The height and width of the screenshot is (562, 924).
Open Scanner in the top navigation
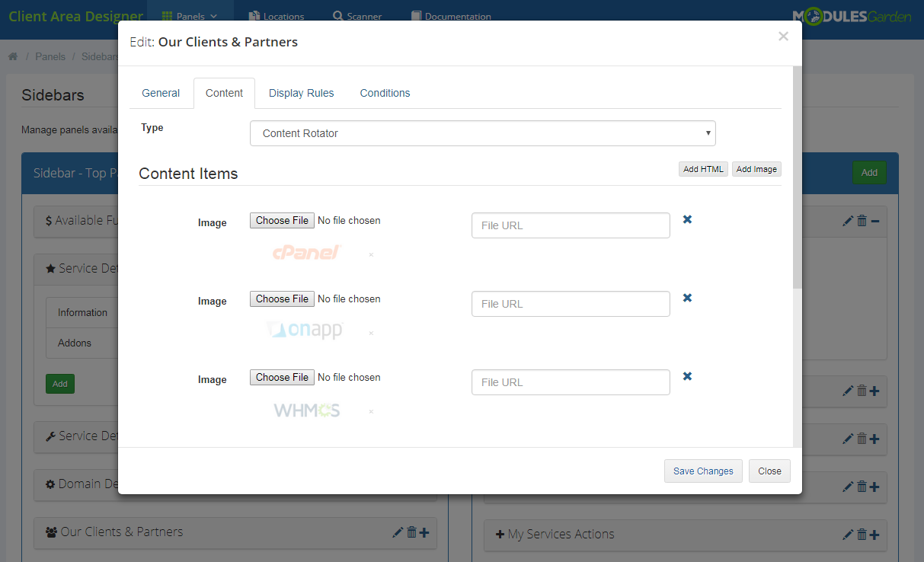pyautogui.click(x=358, y=16)
